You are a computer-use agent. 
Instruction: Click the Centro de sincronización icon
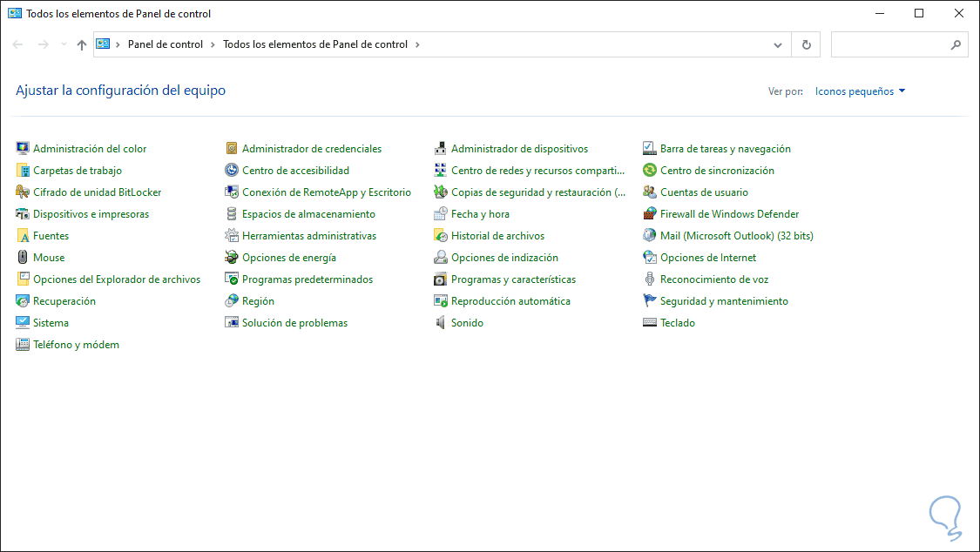pyautogui.click(x=650, y=171)
